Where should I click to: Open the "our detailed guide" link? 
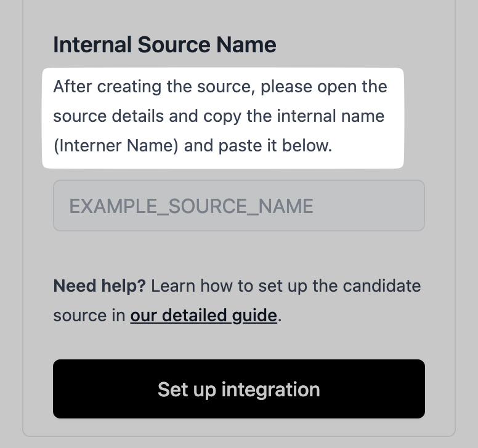tap(203, 316)
